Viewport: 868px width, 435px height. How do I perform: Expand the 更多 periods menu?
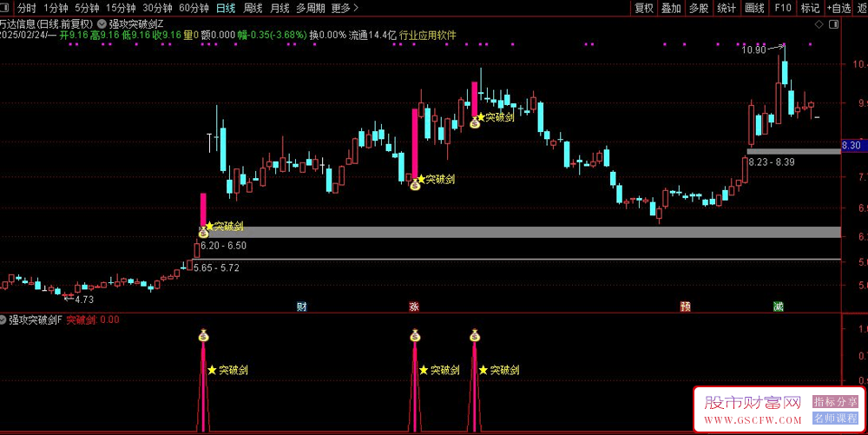pos(345,8)
